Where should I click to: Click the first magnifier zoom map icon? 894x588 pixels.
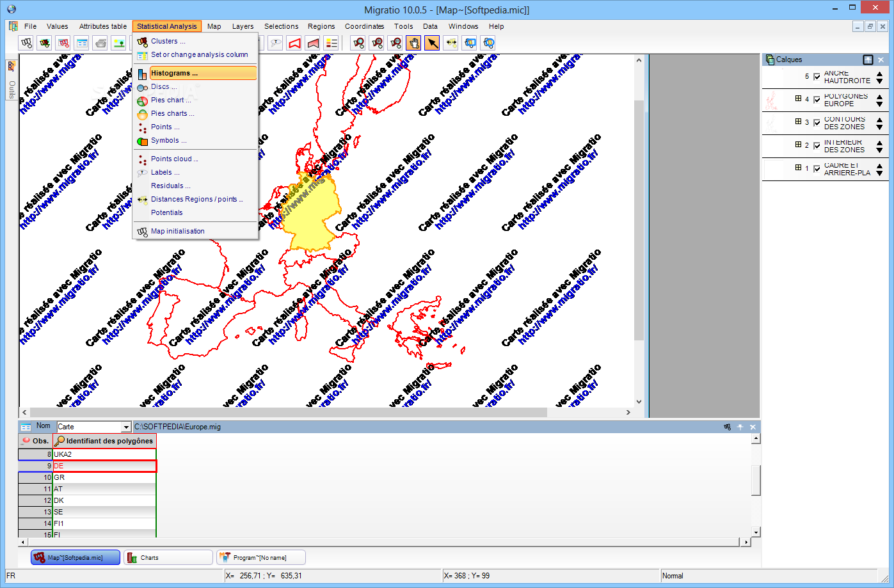pyautogui.click(x=359, y=43)
